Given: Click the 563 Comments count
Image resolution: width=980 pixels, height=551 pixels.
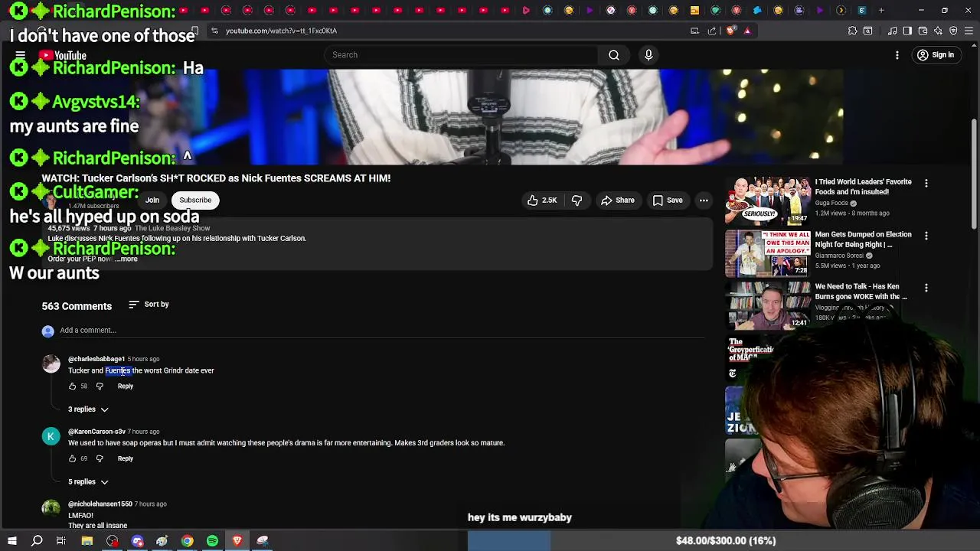Looking at the screenshot, I should tap(77, 306).
